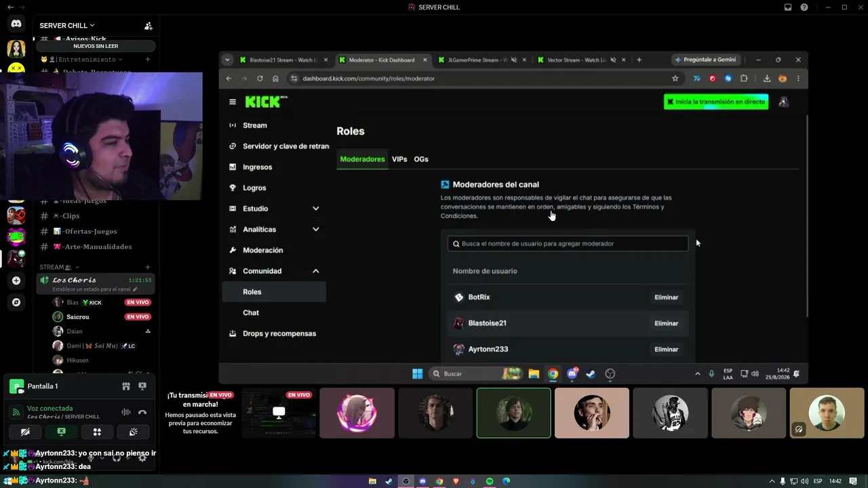Open the Discord soundboard button

[x=133, y=432]
